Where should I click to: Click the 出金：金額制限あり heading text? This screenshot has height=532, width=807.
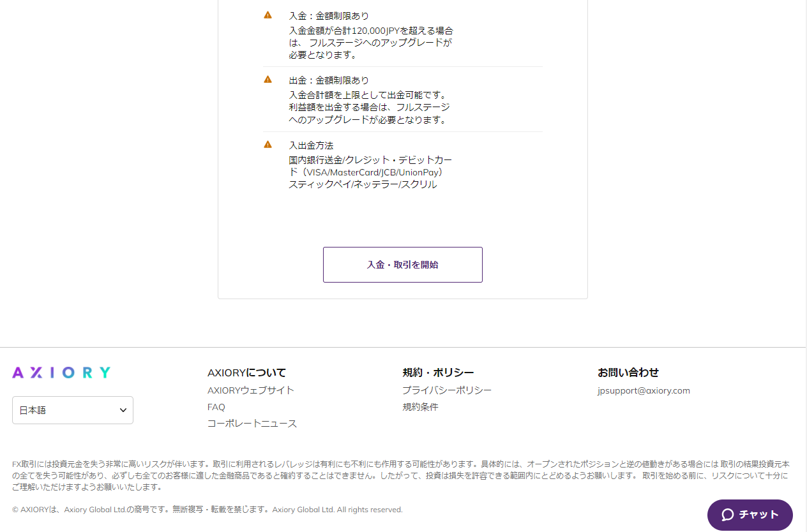coord(329,80)
